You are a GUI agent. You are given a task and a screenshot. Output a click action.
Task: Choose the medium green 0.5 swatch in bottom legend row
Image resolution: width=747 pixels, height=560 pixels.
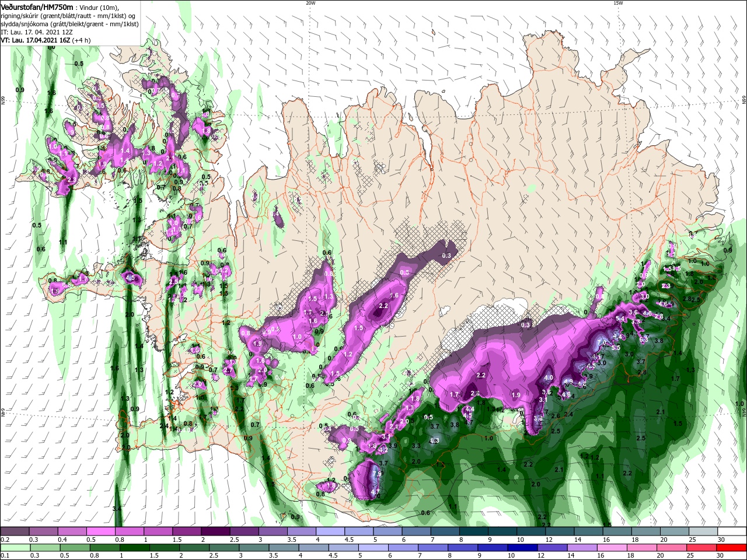tap(74, 547)
